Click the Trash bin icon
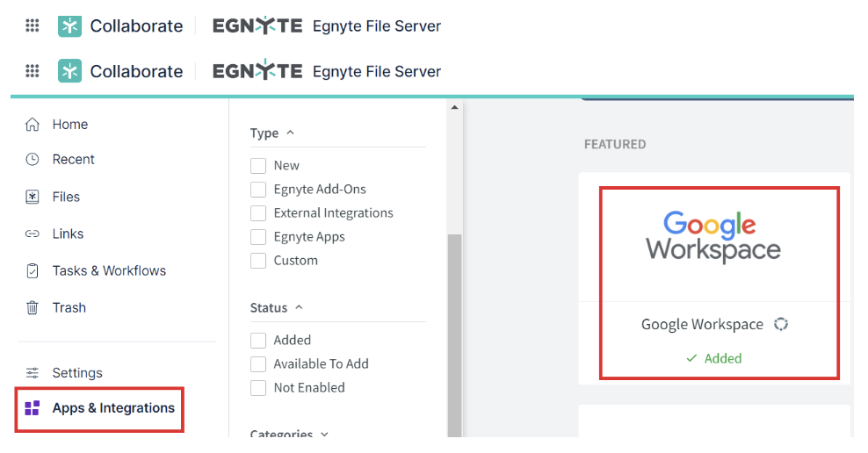 click(x=33, y=307)
